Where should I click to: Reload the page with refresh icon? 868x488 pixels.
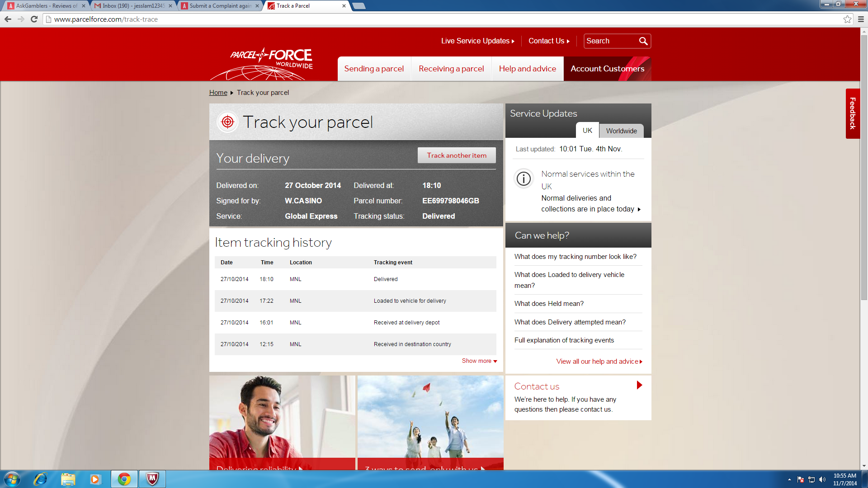(34, 19)
